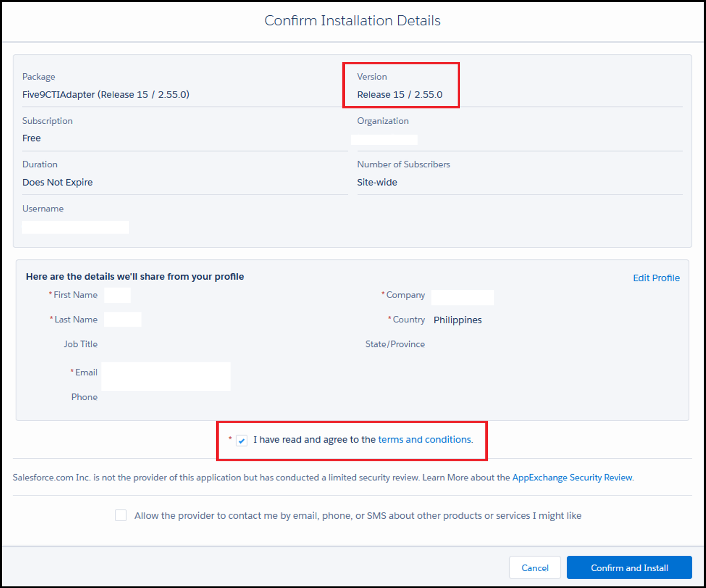
Task: Open the AppExchange Security Review link
Action: point(572,478)
